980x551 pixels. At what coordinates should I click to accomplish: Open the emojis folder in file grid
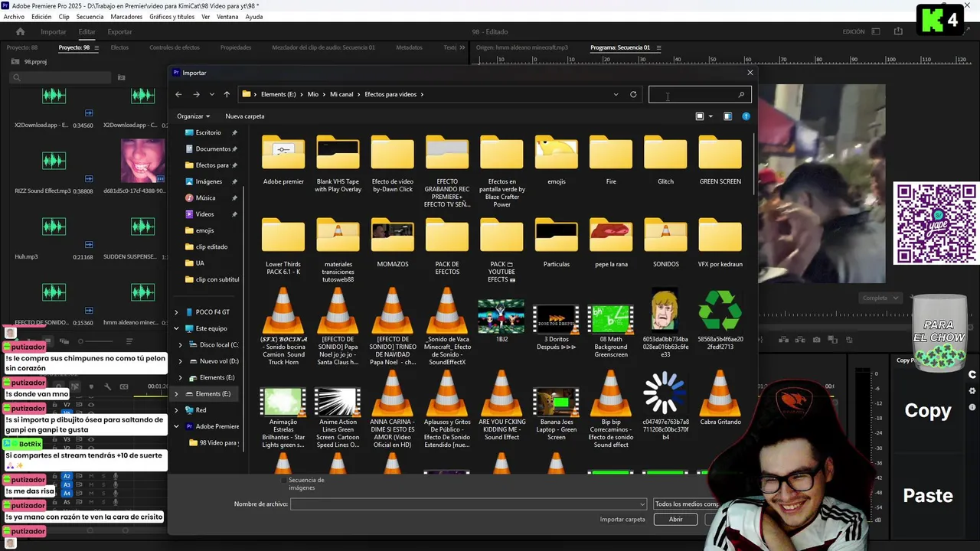(557, 161)
